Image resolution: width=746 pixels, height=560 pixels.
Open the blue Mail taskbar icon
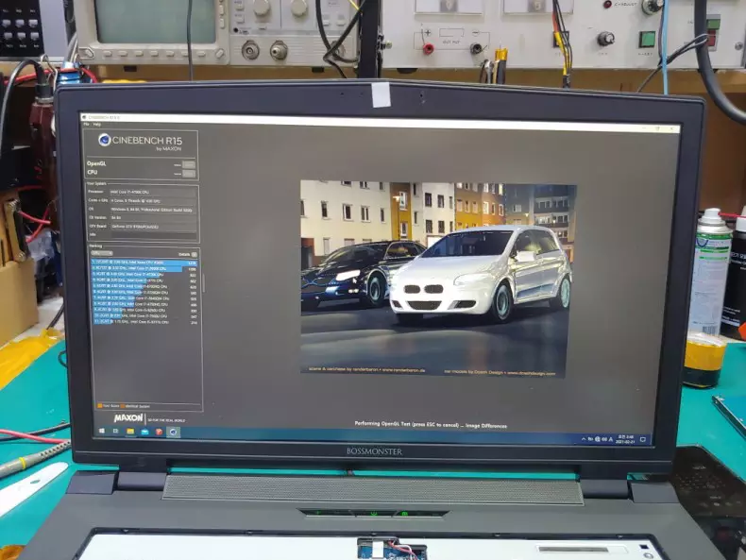[x=144, y=432]
